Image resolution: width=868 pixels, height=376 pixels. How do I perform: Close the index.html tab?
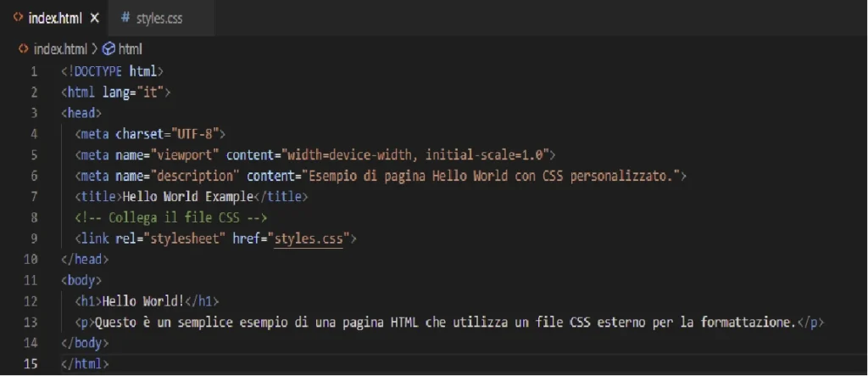point(94,19)
